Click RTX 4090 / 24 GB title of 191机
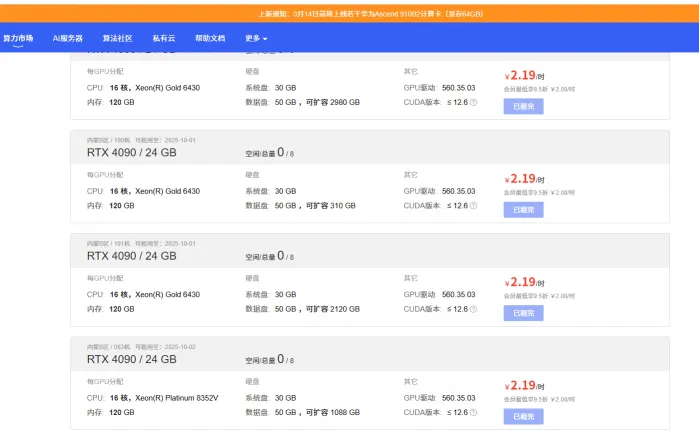Viewport: 699px width, 438px height. point(132,256)
